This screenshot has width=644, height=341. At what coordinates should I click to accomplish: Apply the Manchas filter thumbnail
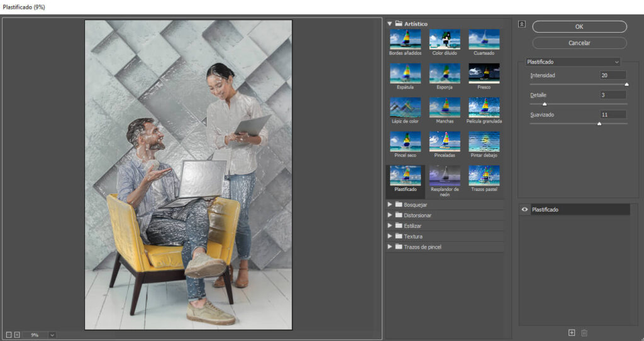click(445, 107)
